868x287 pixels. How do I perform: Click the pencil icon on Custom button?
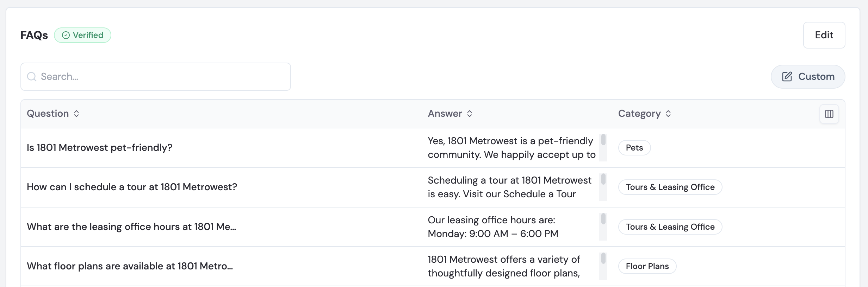click(x=787, y=77)
